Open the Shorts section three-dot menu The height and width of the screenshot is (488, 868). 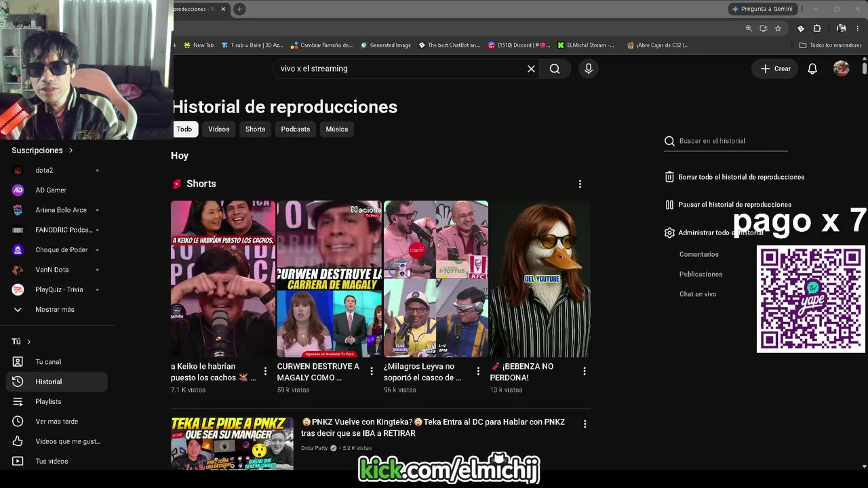tap(580, 184)
